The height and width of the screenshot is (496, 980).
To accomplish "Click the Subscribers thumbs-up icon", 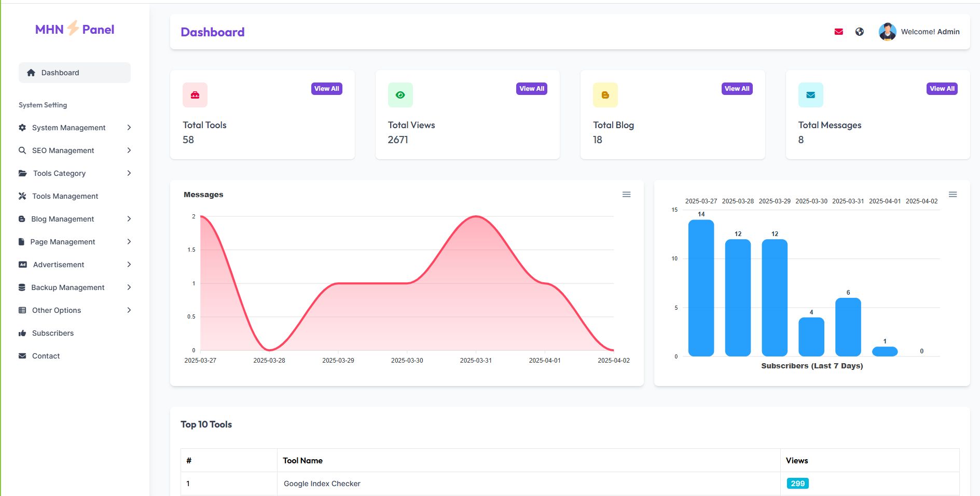I will (22, 333).
